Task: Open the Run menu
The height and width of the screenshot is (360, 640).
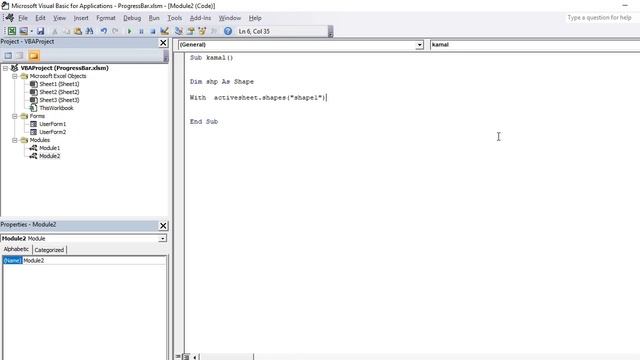Action: point(154,18)
